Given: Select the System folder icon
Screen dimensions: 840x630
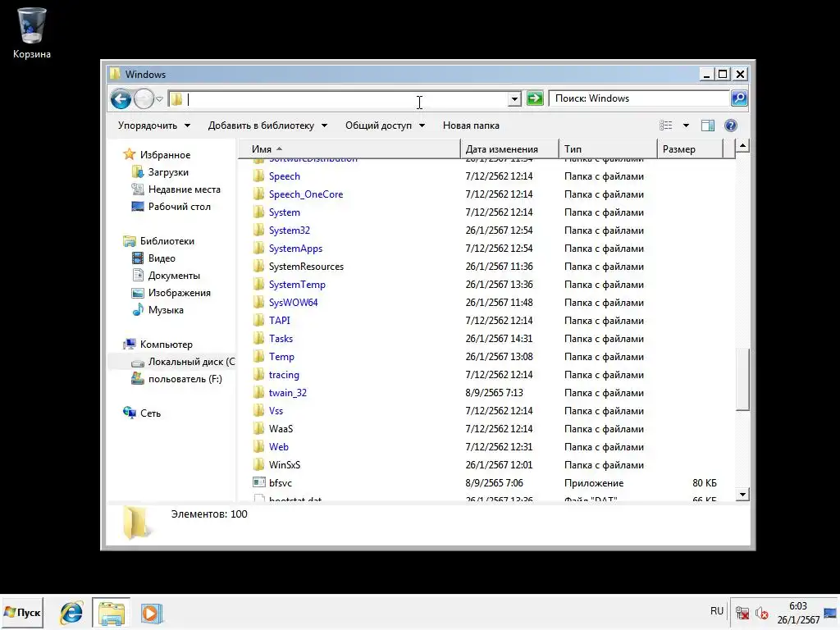Looking at the screenshot, I should click(x=258, y=212).
